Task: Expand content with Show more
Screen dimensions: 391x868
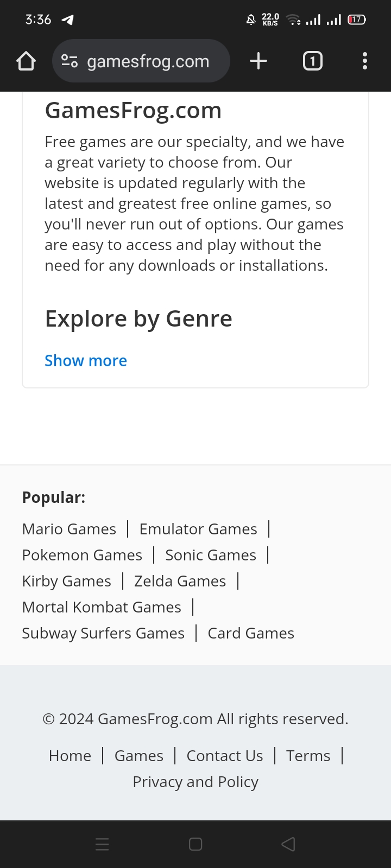Action: [x=86, y=361]
